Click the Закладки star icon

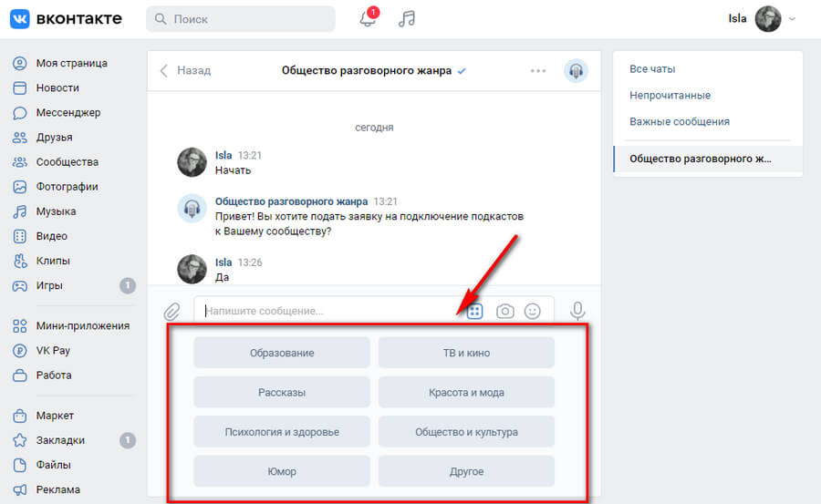coord(19,440)
